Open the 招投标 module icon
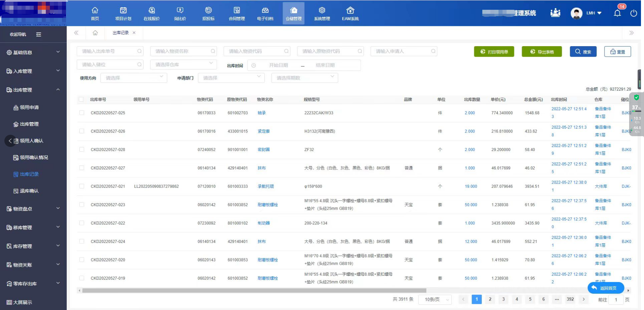Viewport: 644px width, 310px height. click(208, 10)
